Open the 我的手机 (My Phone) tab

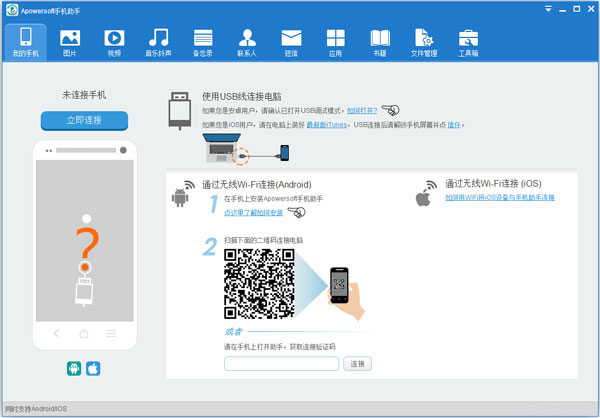point(26,42)
